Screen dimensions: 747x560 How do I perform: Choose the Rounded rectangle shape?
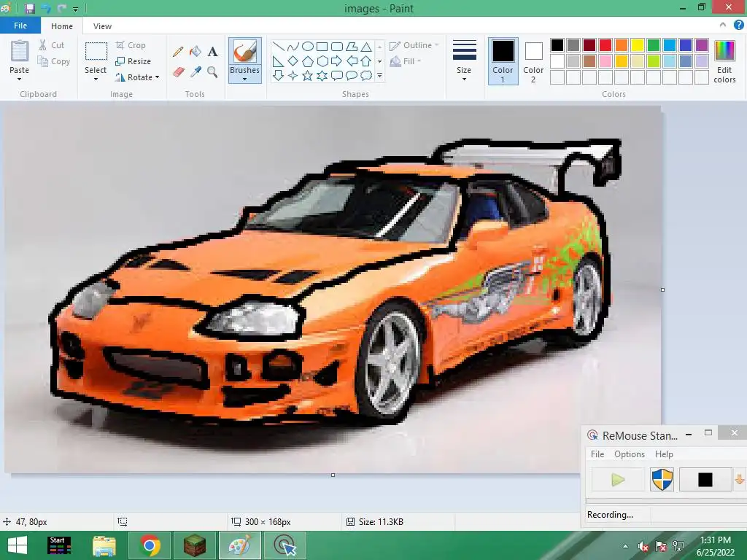click(337, 46)
